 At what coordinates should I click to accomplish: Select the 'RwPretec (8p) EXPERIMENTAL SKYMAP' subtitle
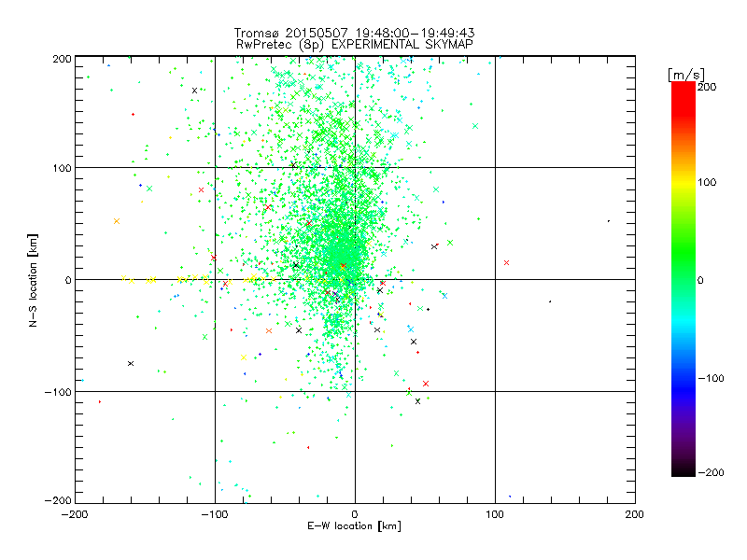tap(355, 44)
